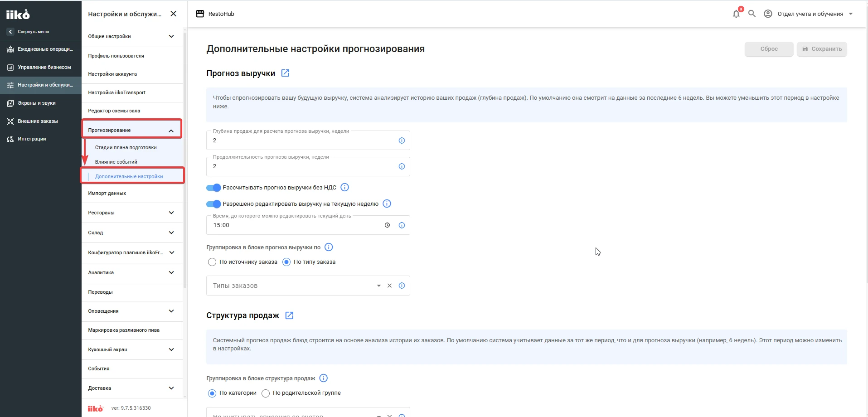
Task: Open Импорт данных settings item
Action: click(x=132, y=193)
